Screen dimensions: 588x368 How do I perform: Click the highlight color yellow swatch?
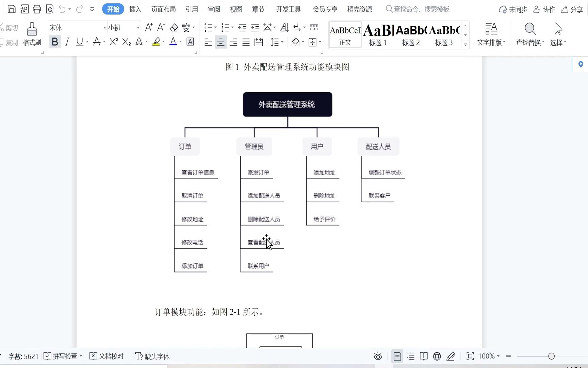[156, 42]
